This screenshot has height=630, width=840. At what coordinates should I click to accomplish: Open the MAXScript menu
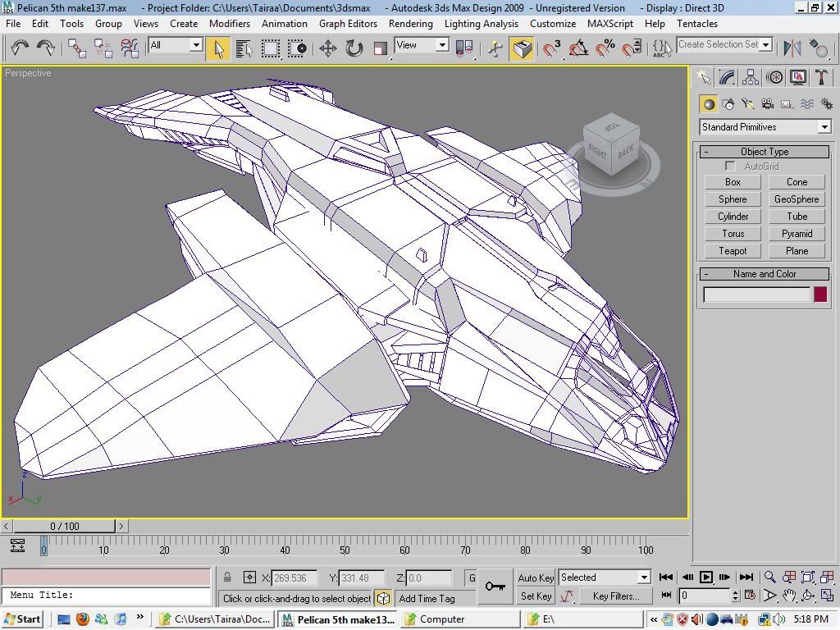pos(609,24)
